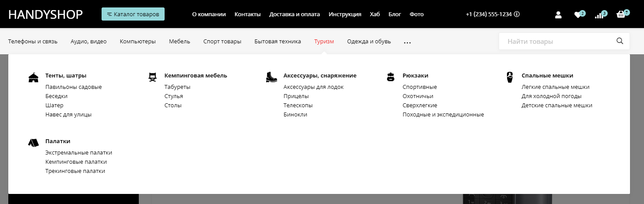The width and height of the screenshot is (644, 204).
Task: Click the director chair icon for Кемпинговая мебель
Action: pyautogui.click(x=152, y=77)
